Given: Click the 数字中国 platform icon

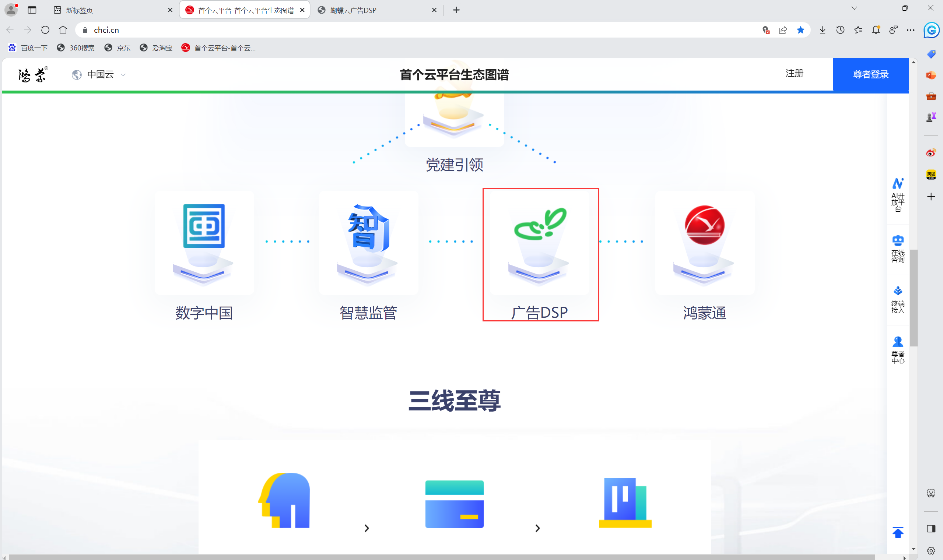Looking at the screenshot, I should click(x=204, y=226).
